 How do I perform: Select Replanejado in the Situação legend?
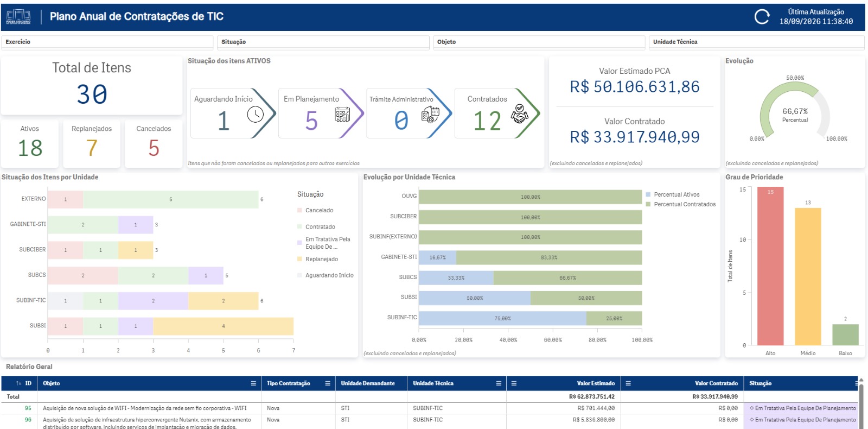pyautogui.click(x=317, y=259)
